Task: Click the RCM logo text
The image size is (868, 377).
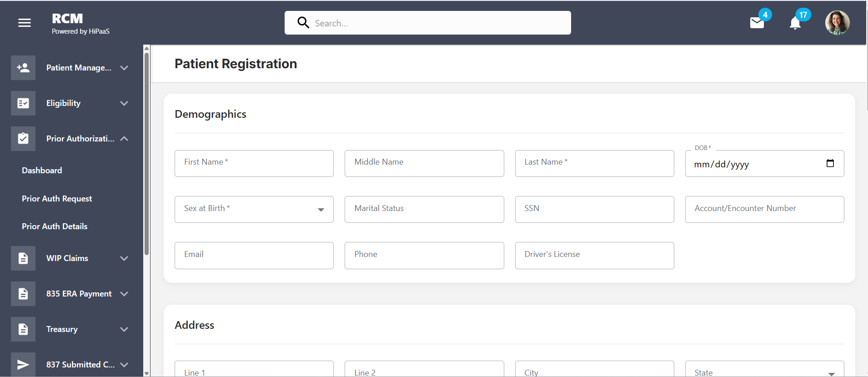Action: click(67, 19)
